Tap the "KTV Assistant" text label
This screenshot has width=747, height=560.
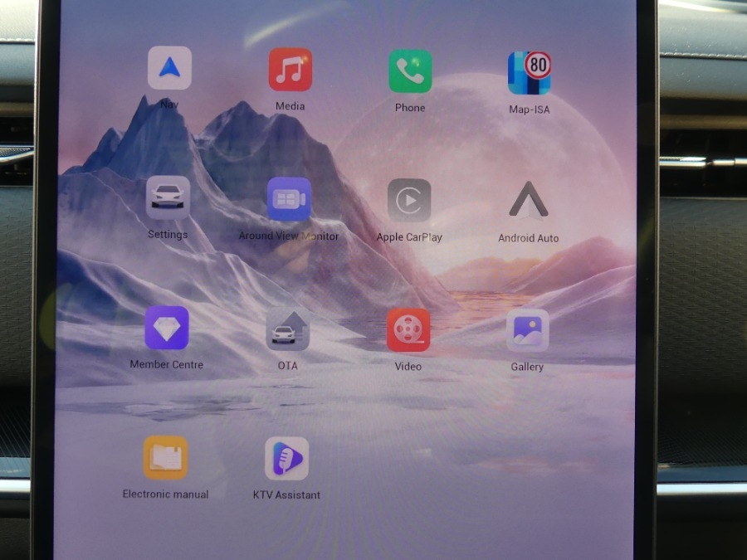pyautogui.click(x=286, y=495)
